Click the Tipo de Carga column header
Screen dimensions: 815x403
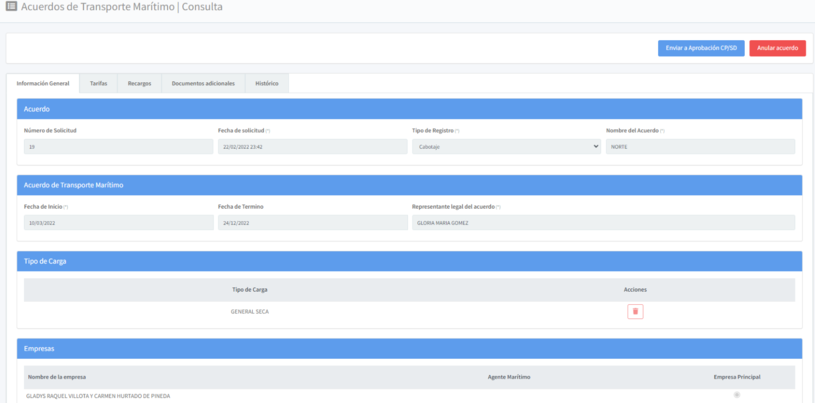pos(249,289)
